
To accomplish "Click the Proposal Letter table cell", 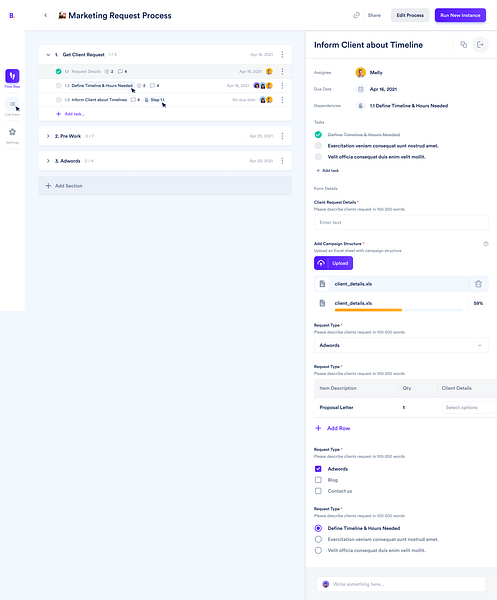I will (x=336, y=408).
